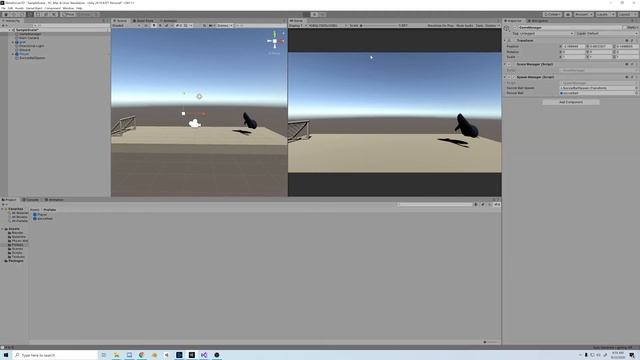This screenshot has height=360, width=640.
Task: Click GameManager object icon in Inspector
Action: click(x=507, y=29)
